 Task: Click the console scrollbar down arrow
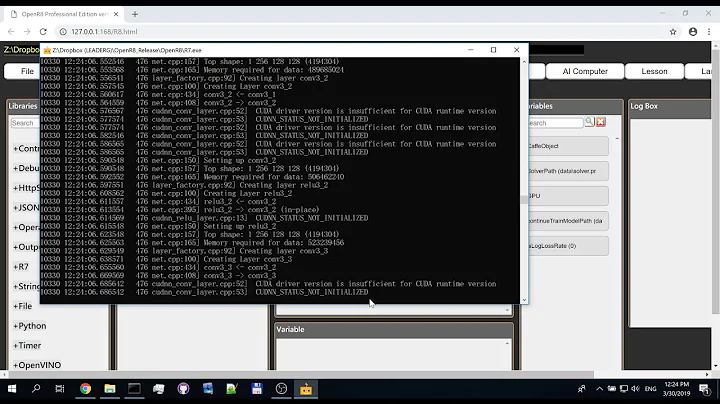coord(524,300)
